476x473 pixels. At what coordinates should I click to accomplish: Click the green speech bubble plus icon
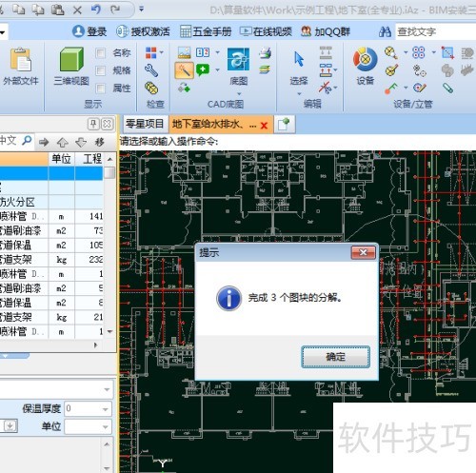[203, 69]
